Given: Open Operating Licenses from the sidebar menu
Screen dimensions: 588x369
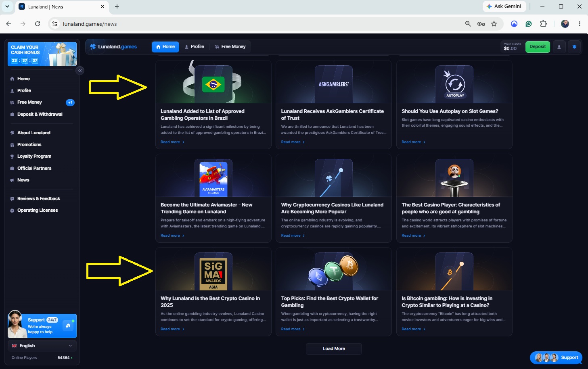Looking at the screenshot, I should point(38,211).
